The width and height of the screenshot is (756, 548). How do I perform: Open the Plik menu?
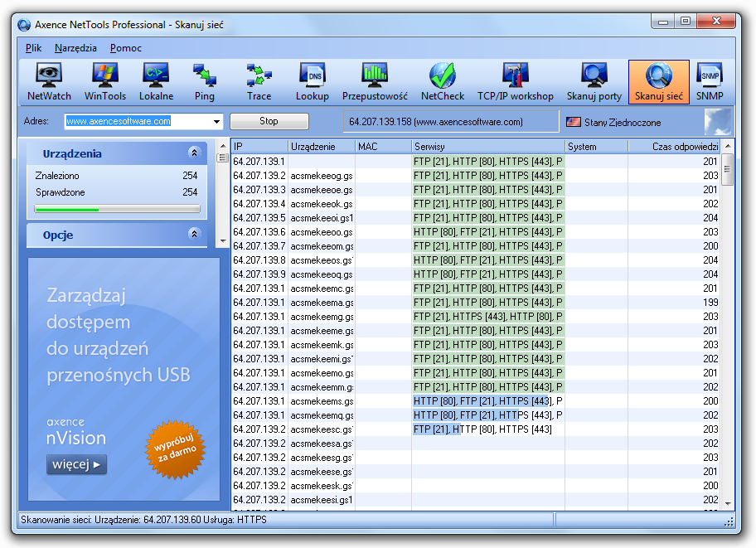33,48
